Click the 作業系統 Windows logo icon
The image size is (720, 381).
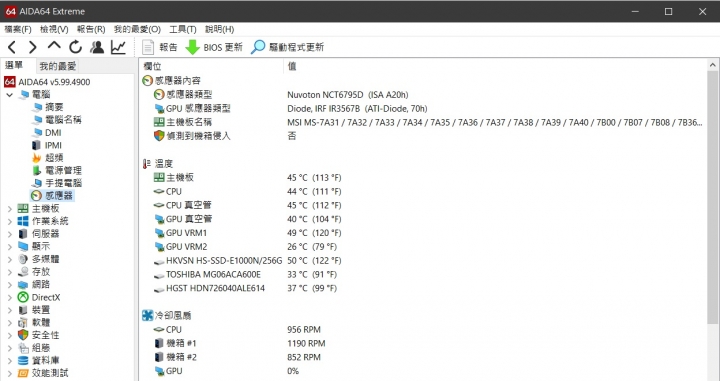pos(23,221)
